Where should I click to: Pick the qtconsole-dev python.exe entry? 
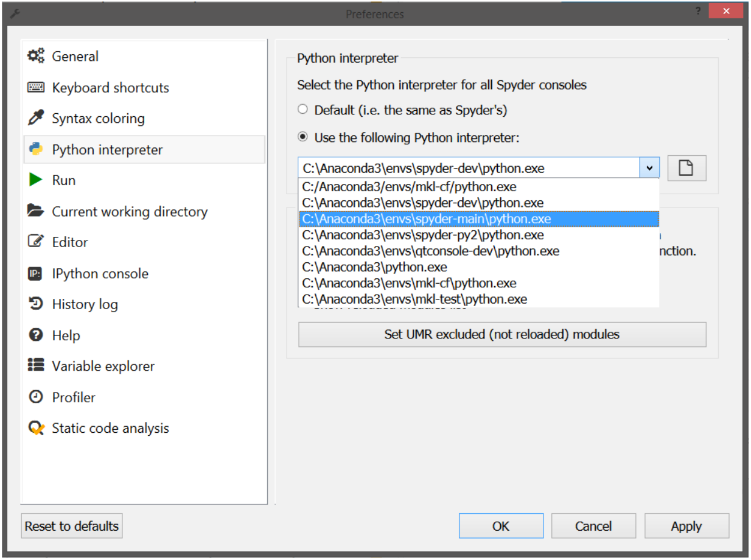430,251
